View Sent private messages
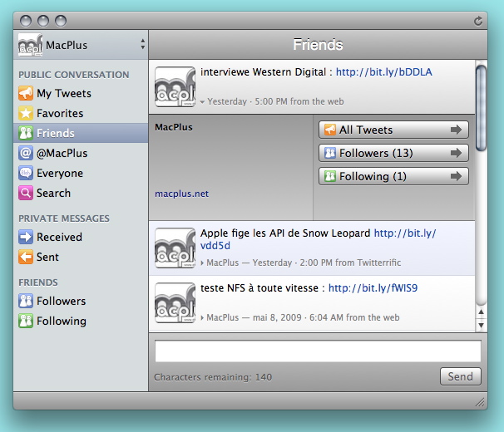Screen dimensions: 504x432 click(x=81, y=257)
